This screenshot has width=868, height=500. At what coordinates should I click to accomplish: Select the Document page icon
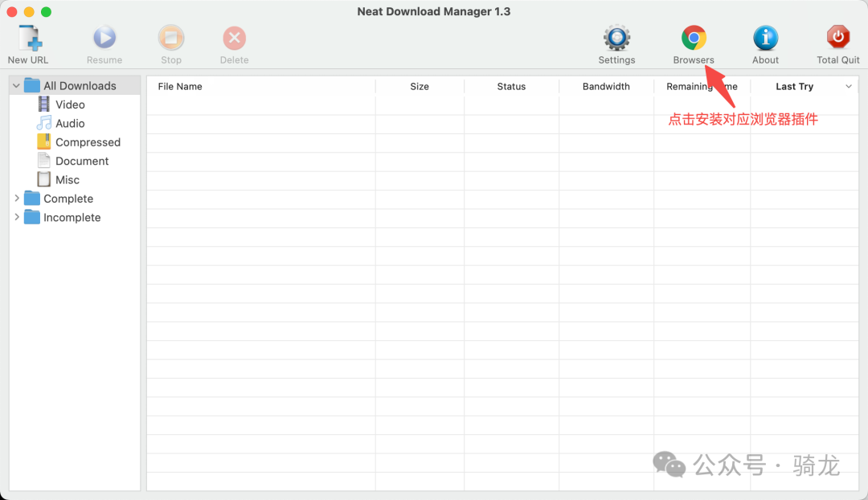pos(43,161)
